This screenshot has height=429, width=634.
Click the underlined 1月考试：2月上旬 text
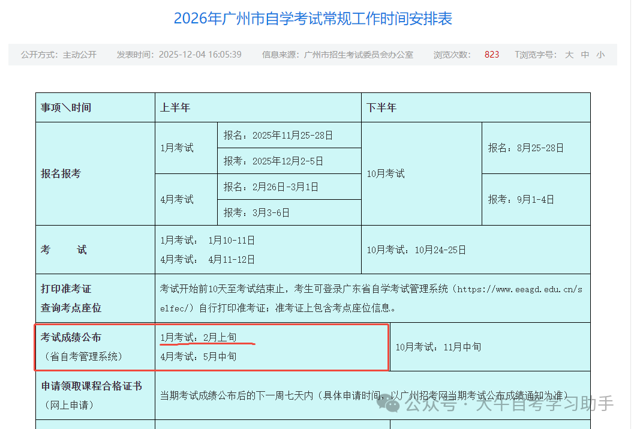tap(199, 337)
